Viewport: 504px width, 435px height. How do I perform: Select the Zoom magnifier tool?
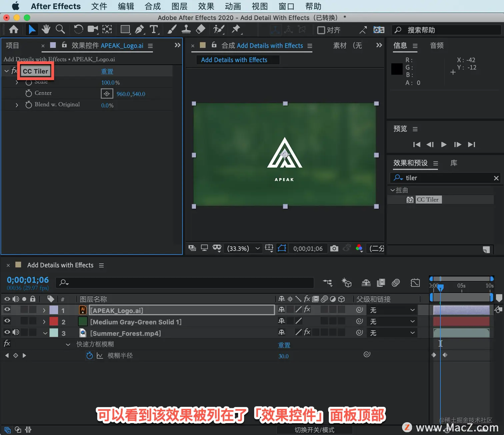tap(60, 30)
